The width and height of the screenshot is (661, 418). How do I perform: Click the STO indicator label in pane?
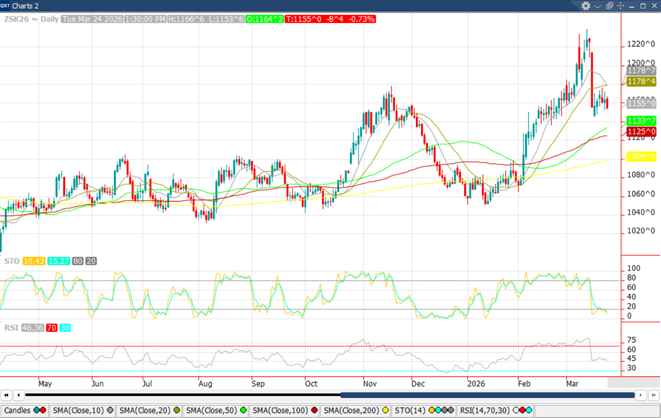tap(10, 260)
